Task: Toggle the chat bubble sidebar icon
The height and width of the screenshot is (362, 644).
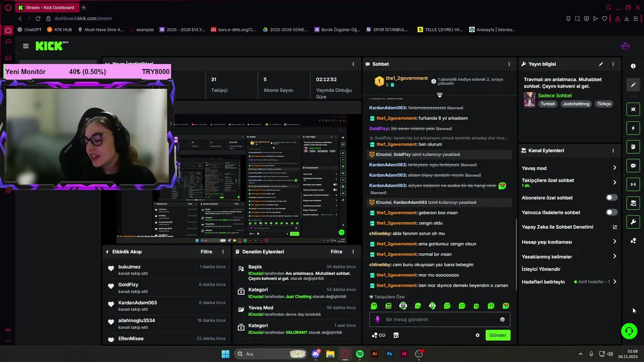Action: 633,165
